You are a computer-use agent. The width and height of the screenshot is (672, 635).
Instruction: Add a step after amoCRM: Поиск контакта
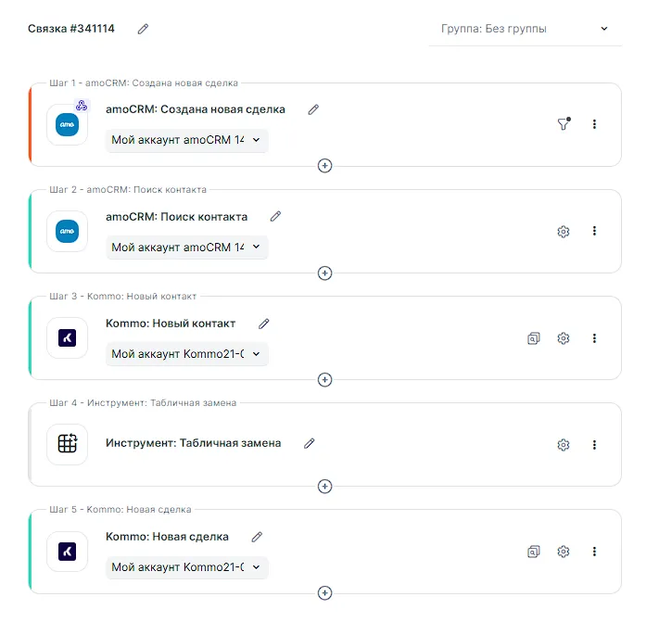pos(324,273)
